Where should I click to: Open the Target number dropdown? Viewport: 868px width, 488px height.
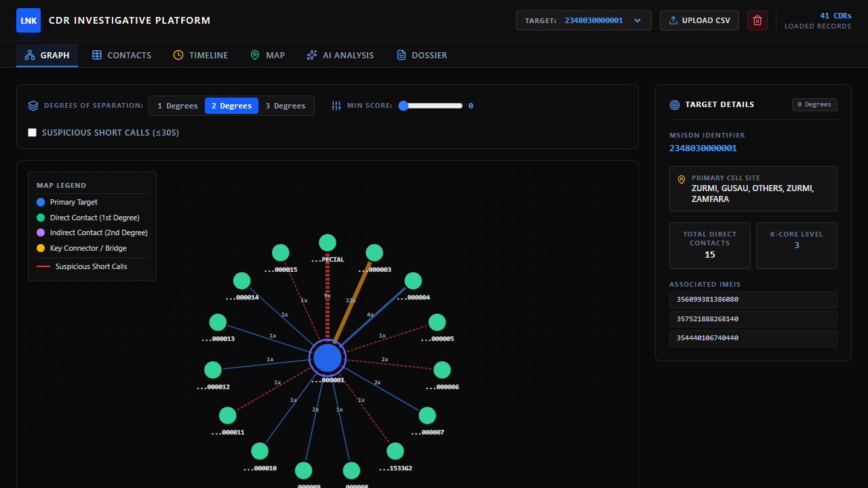click(x=584, y=20)
